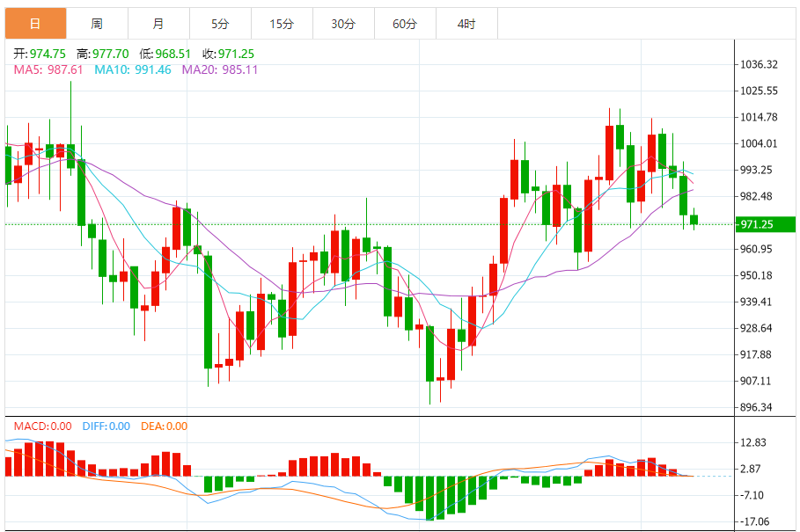The width and height of the screenshot is (800, 532).
Task: Click the 950.18 price axis label
Action: tap(757, 276)
